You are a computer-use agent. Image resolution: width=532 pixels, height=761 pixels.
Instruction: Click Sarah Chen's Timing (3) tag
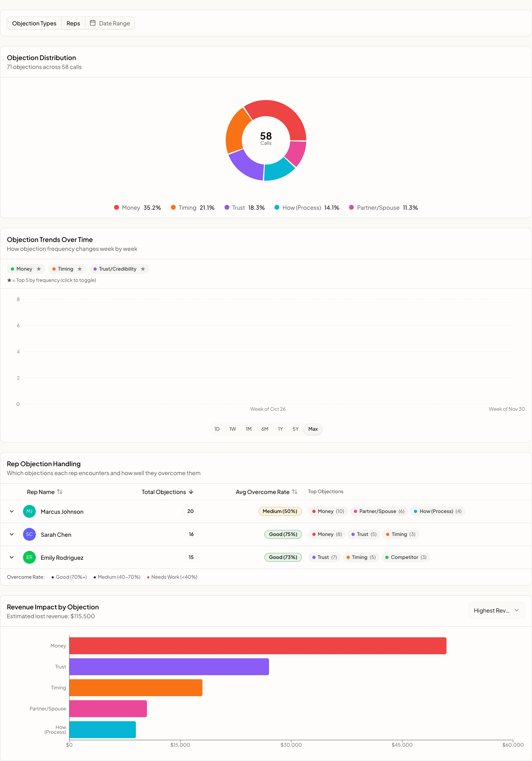point(400,534)
